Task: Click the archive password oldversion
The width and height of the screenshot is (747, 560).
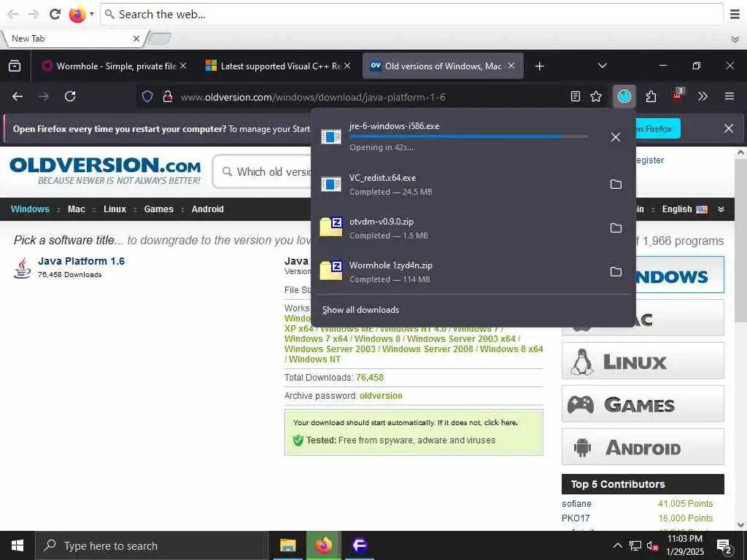Action: [381, 396]
